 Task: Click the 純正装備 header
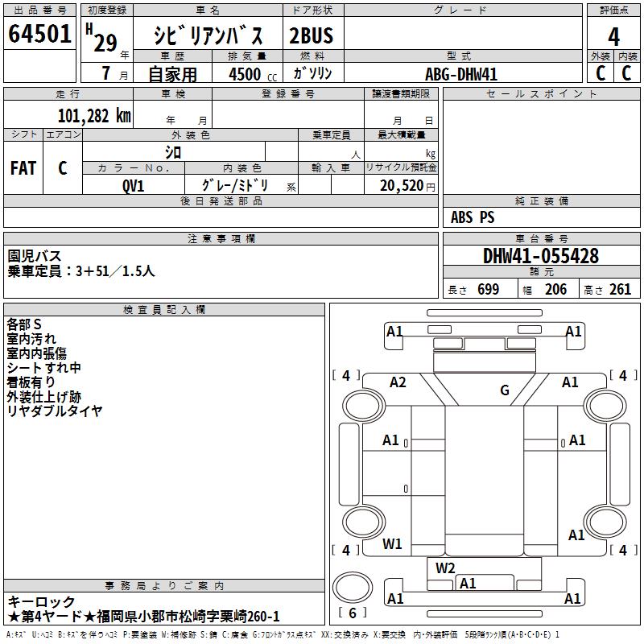click(541, 200)
